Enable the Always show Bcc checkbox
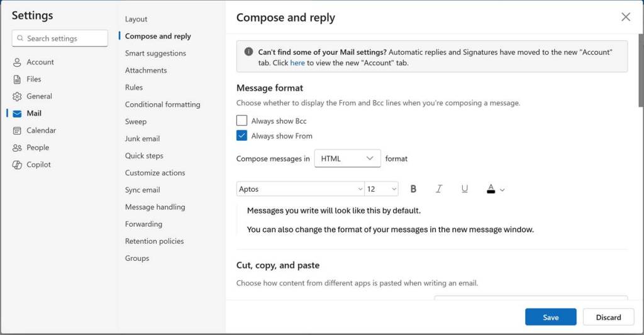644x335 pixels. point(241,121)
